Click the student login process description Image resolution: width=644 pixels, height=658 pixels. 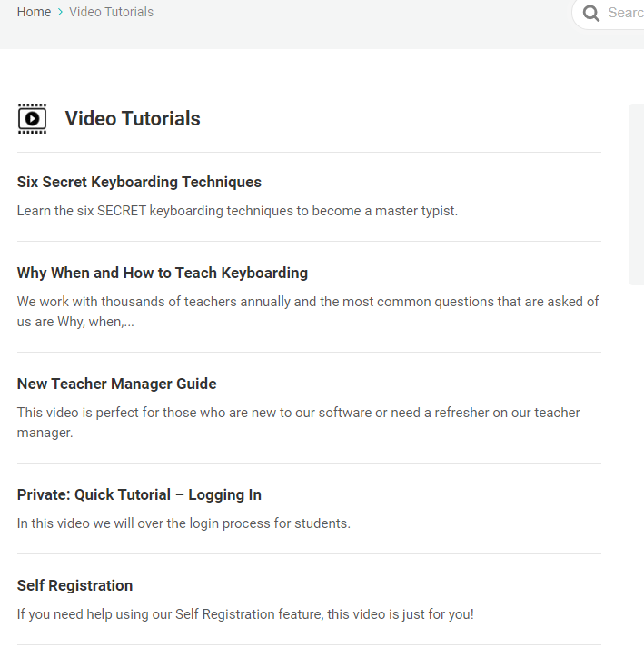pos(183,523)
